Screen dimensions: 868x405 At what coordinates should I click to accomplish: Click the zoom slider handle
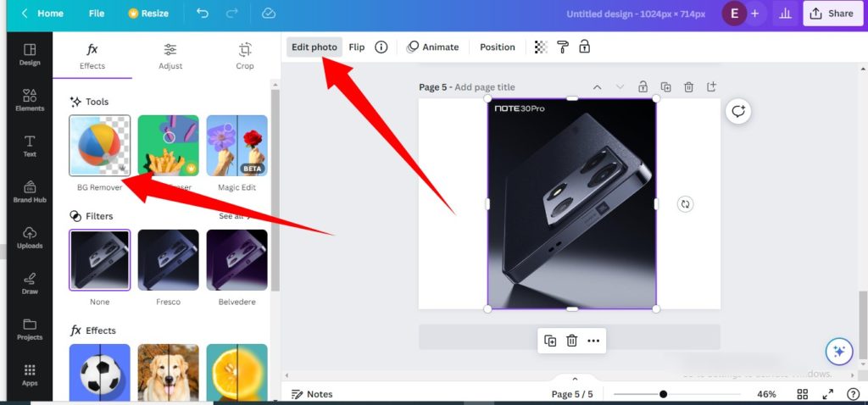coord(663,394)
